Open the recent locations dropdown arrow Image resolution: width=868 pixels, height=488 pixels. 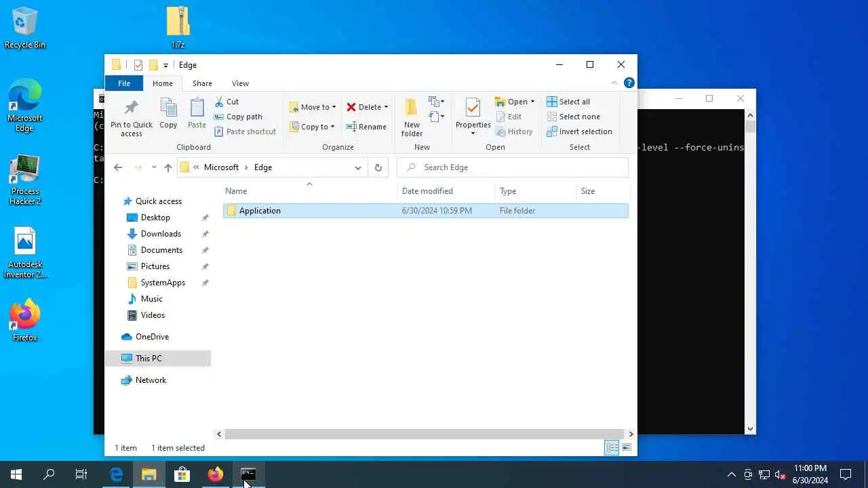click(x=154, y=167)
